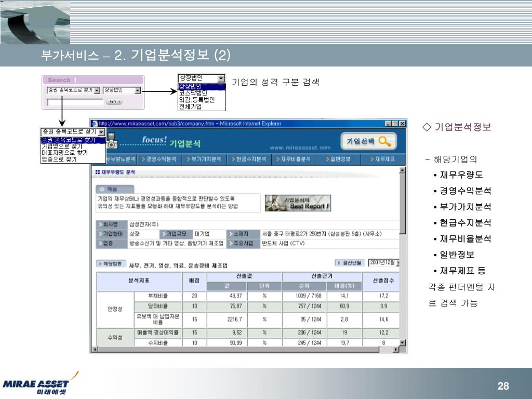
Task: Open the 기업분석의 Best Report banner
Action: 298,203
